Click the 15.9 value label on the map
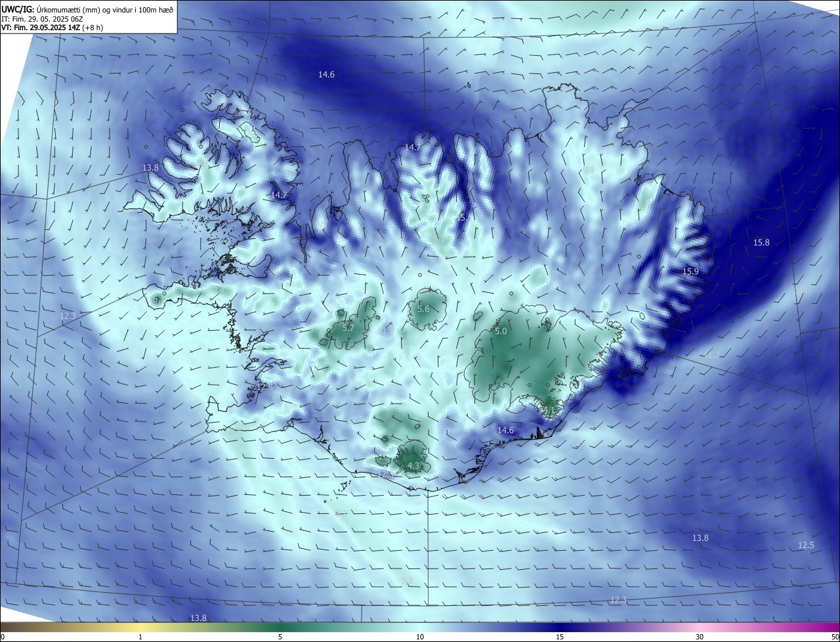The height and width of the screenshot is (642, 840). tap(690, 271)
